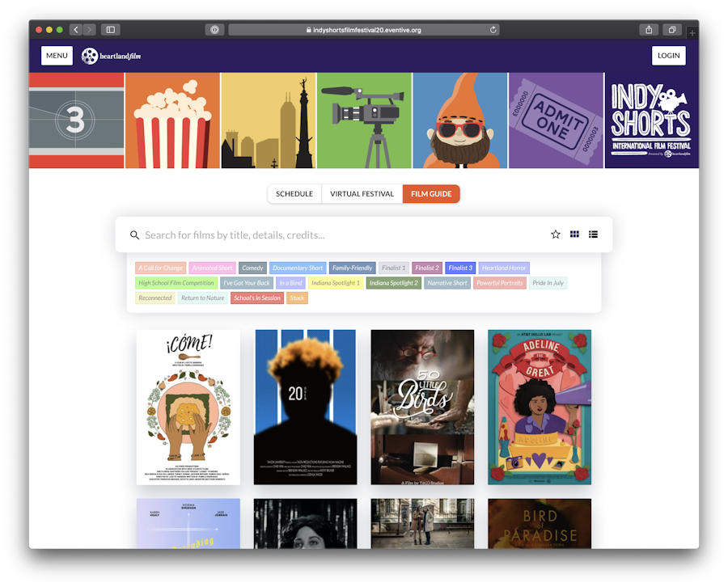Viewport: 728px width, 587px height.
Task: Open the MENU dropdown
Action: [56, 55]
